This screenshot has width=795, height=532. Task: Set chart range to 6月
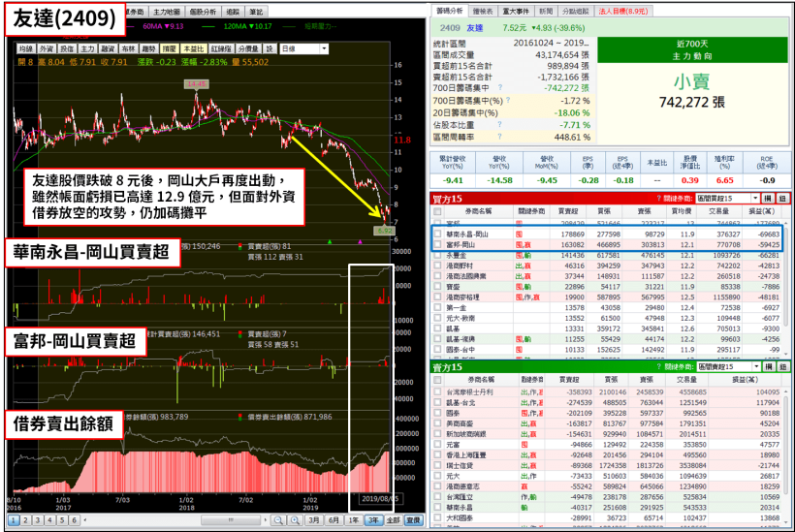334,519
